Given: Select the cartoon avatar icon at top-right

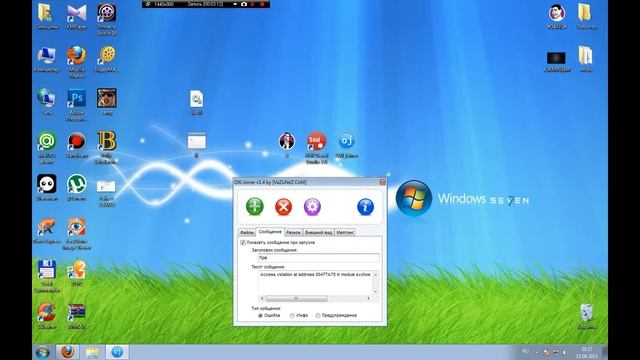Looking at the screenshot, I should coord(556,16).
